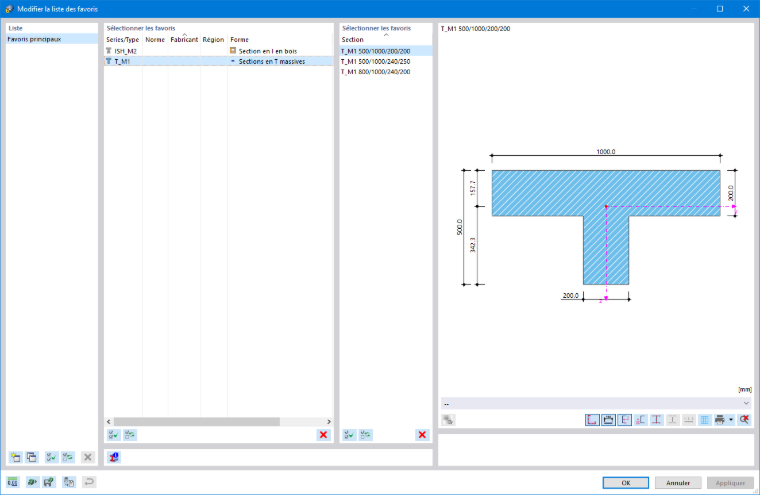Click the grey I-section icon in preview toolbar
The height and width of the screenshot is (495, 760).
tap(672, 420)
